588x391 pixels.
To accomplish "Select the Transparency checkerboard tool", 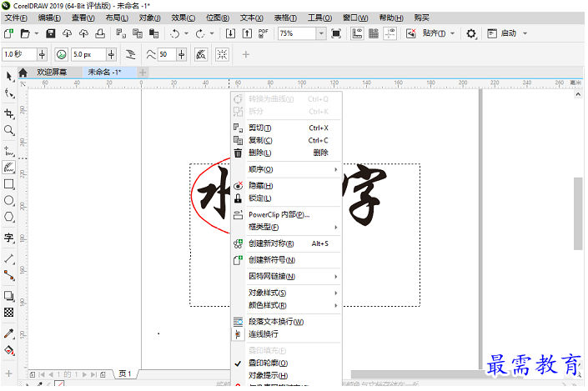I will (9, 313).
